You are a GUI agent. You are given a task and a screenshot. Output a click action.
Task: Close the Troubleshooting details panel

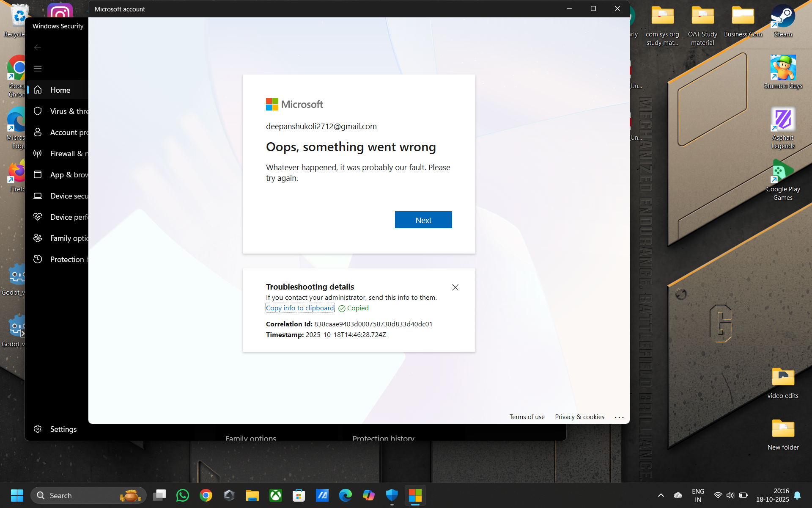455,287
